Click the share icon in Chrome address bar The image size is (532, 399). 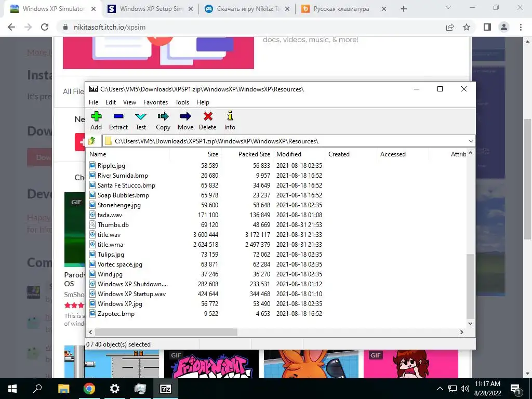tap(450, 27)
